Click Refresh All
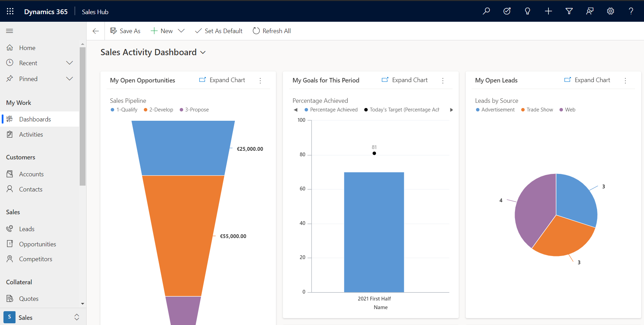 pos(272,31)
